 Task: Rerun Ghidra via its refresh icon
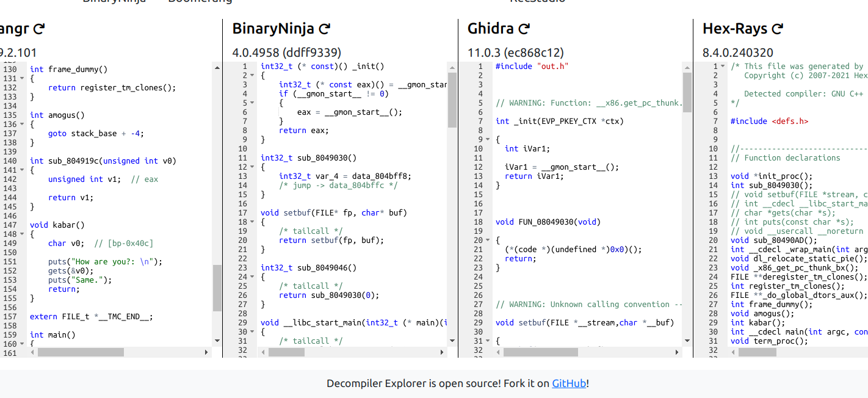(x=524, y=28)
